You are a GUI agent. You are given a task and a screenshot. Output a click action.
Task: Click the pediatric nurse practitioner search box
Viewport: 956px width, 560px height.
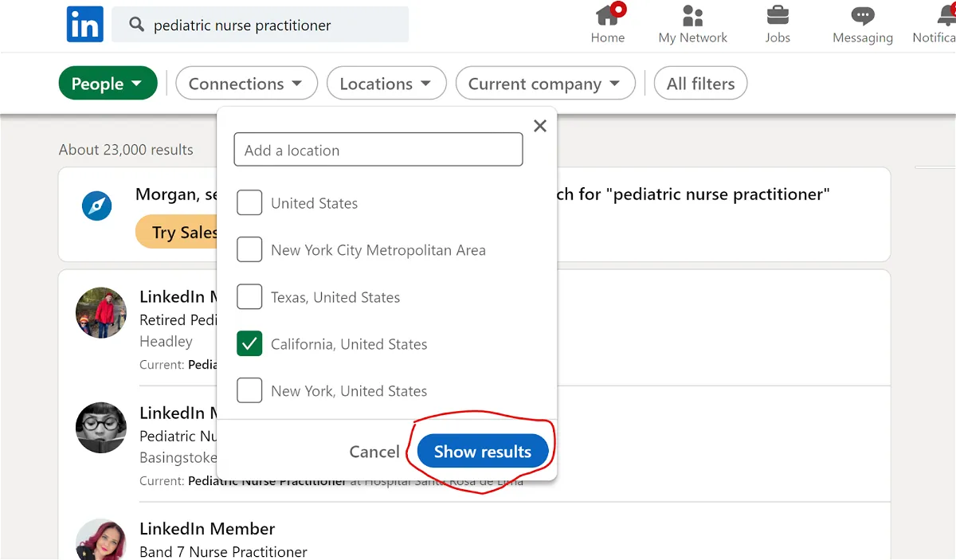(261, 25)
